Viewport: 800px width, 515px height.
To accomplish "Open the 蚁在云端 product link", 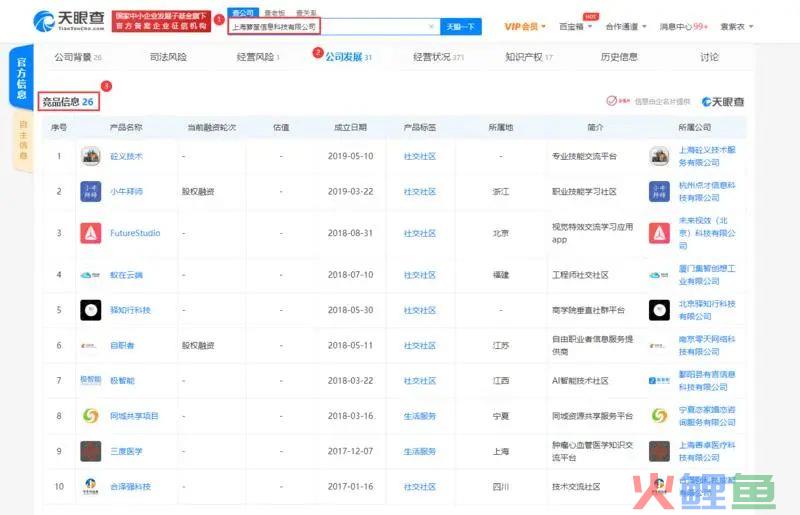I will pyautogui.click(x=126, y=275).
